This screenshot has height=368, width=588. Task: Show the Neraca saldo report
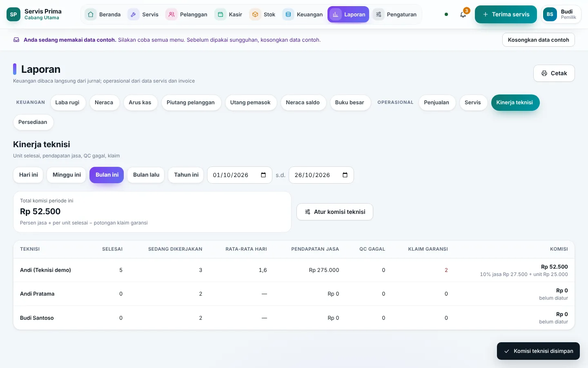303,103
